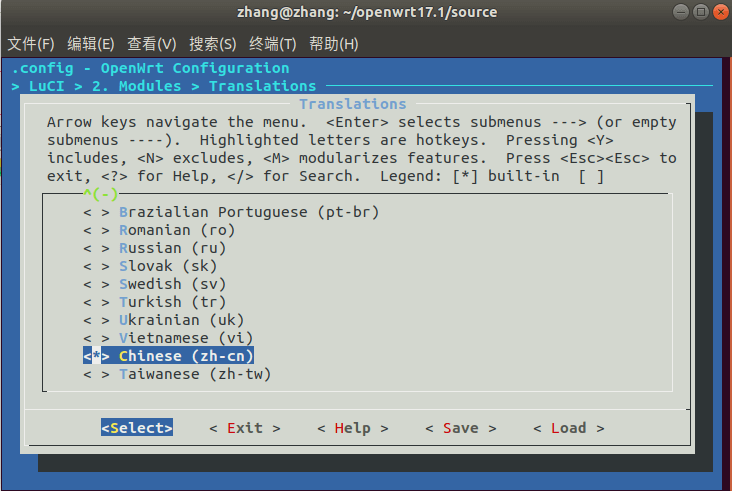The image size is (732, 491).
Task: Select the Brazilian Portuguese (pt-br) entry
Action: [x=249, y=212]
